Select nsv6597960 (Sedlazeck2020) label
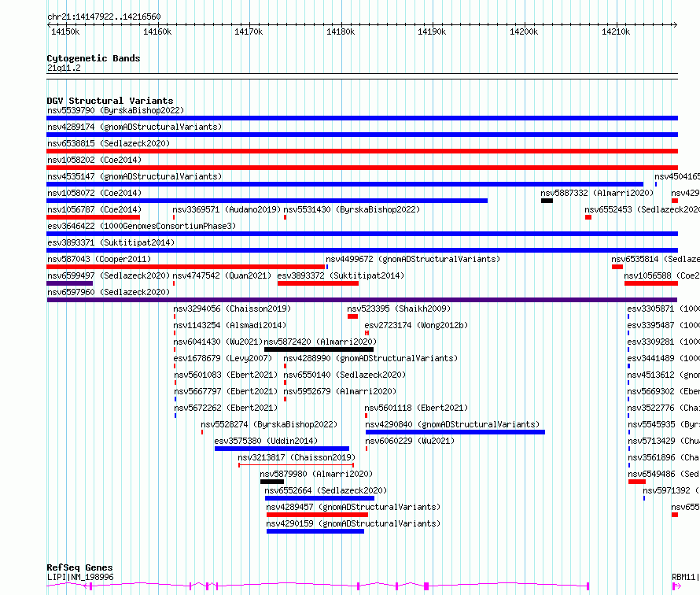 109,292
